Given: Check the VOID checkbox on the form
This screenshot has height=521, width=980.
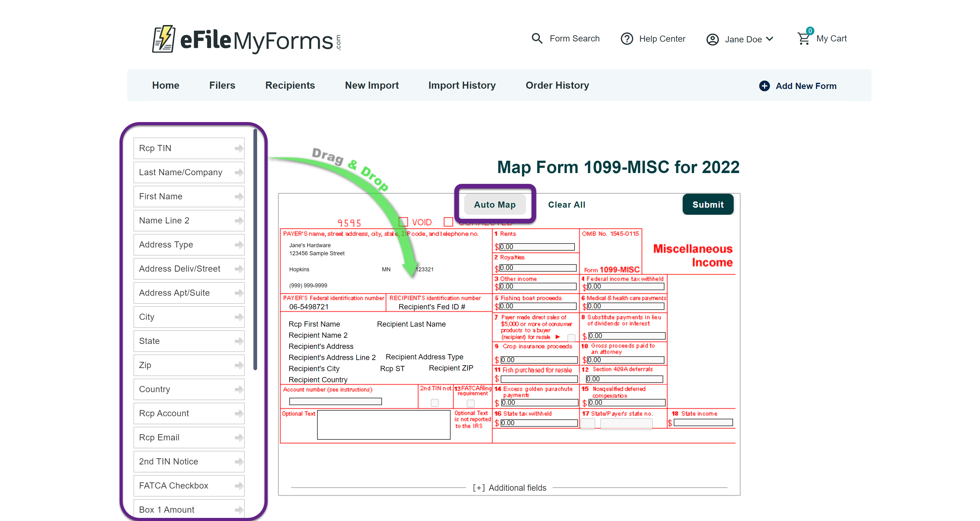Looking at the screenshot, I should pos(403,222).
